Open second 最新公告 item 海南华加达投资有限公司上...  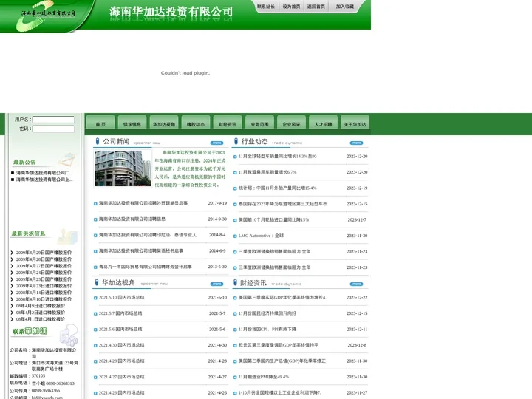(x=44, y=180)
